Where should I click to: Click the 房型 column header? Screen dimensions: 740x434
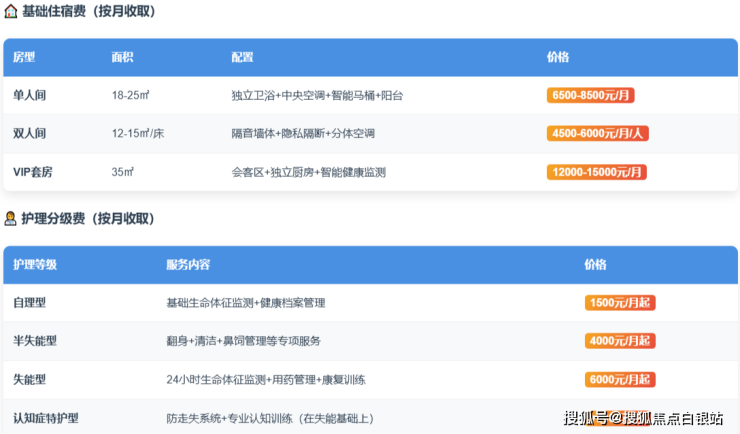click(24, 57)
